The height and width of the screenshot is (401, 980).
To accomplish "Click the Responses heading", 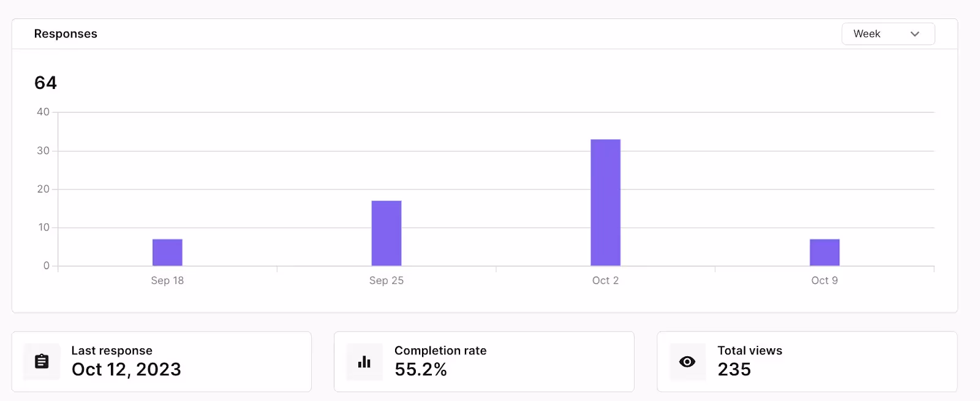I will tap(66, 34).
